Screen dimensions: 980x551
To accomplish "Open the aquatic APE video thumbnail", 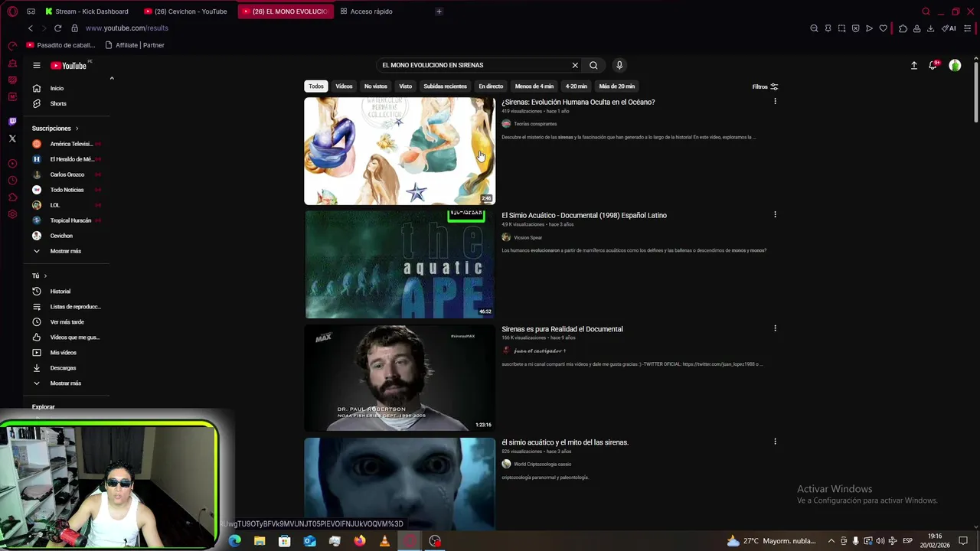I will (x=400, y=264).
